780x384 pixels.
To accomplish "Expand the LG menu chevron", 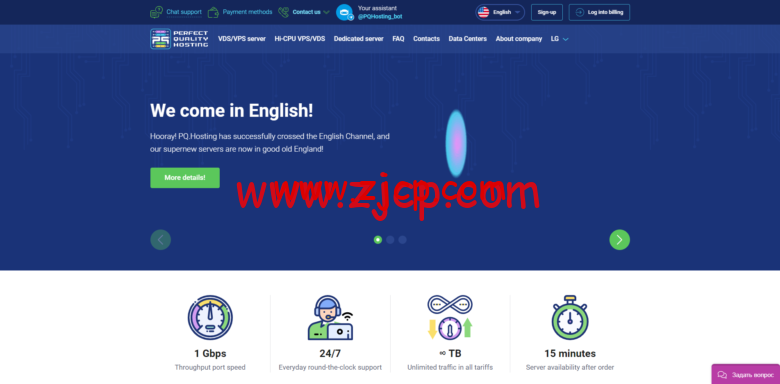I will pyautogui.click(x=566, y=39).
